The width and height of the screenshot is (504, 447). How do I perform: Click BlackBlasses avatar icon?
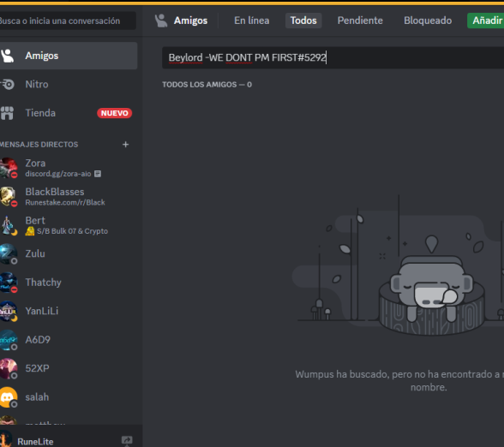tap(9, 197)
